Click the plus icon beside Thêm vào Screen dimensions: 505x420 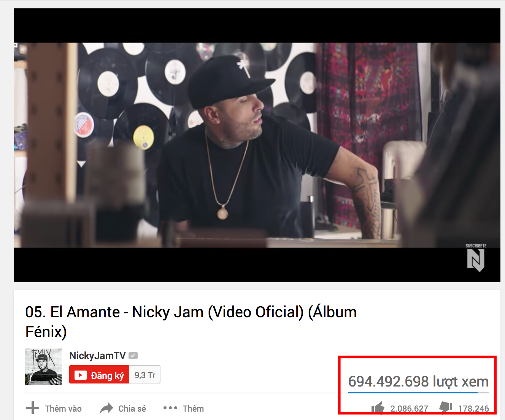[33, 408]
